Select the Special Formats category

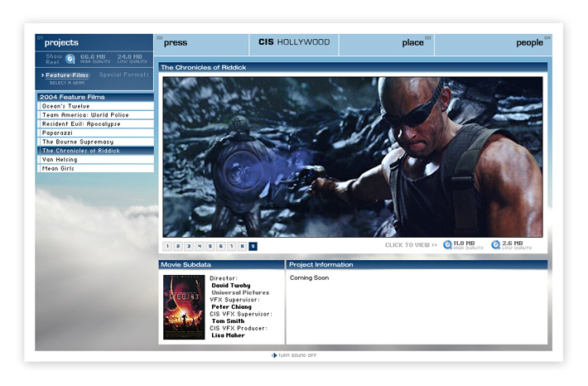point(124,75)
